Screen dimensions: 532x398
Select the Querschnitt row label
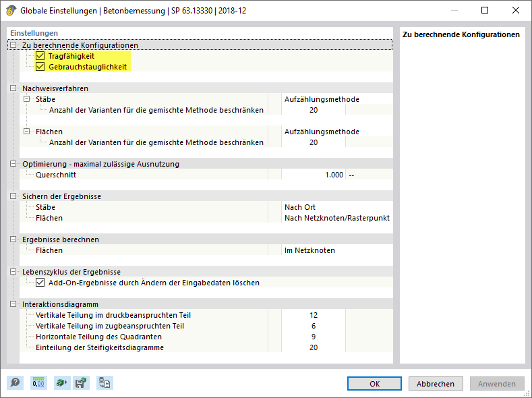56,175
